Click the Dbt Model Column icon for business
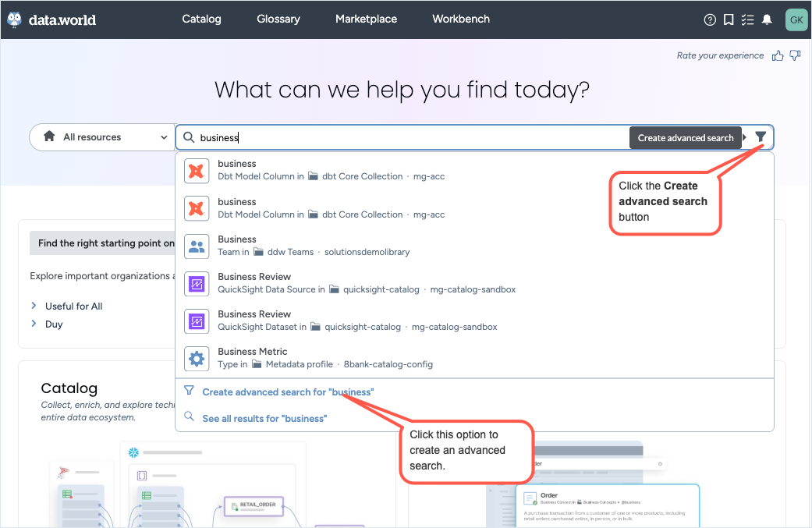The height and width of the screenshot is (528, 812). (196, 170)
